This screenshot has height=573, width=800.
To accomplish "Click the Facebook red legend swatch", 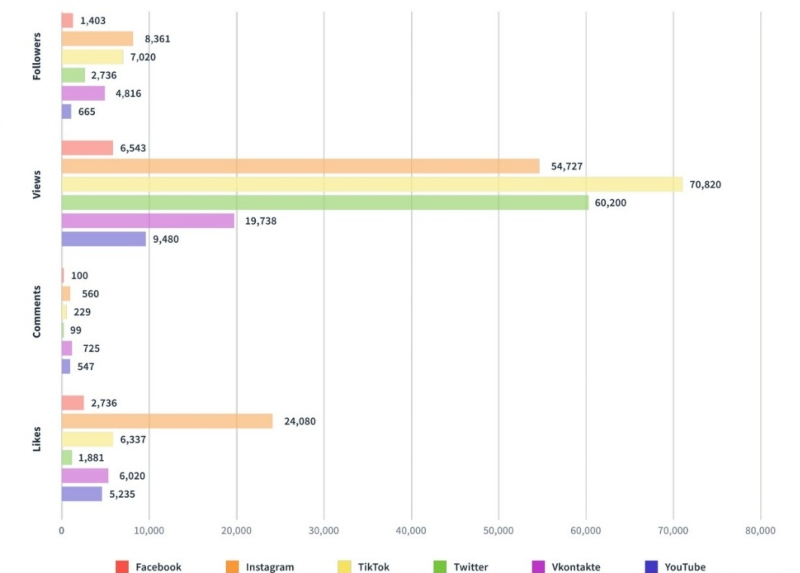I will click(123, 567).
